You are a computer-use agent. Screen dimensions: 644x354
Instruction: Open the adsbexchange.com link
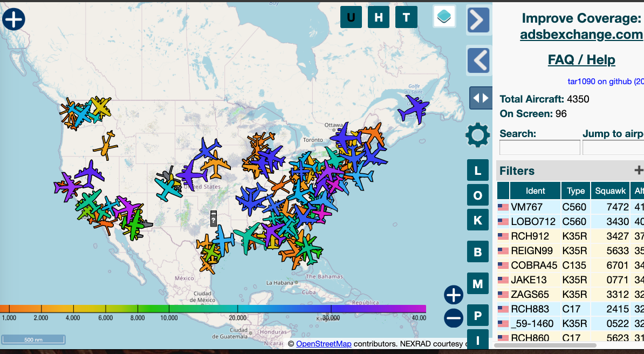coord(581,35)
